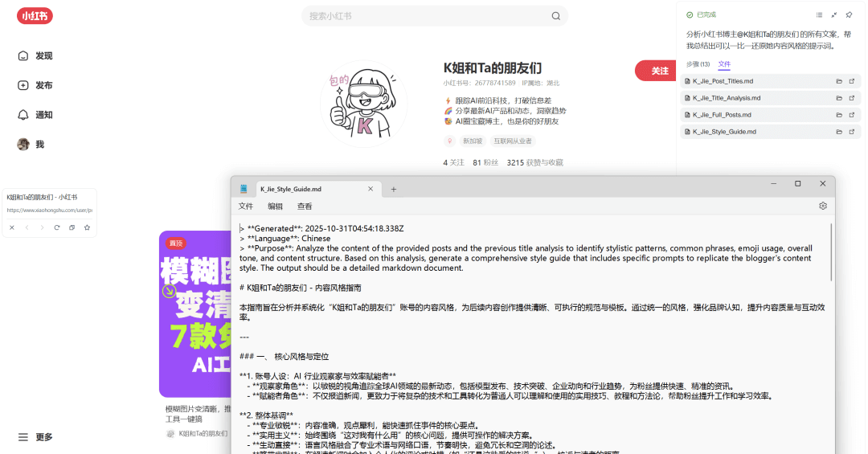The height and width of the screenshot is (454, 868).
Task: Click the 81 粉丝 followers count link
Action: point(485,162)
